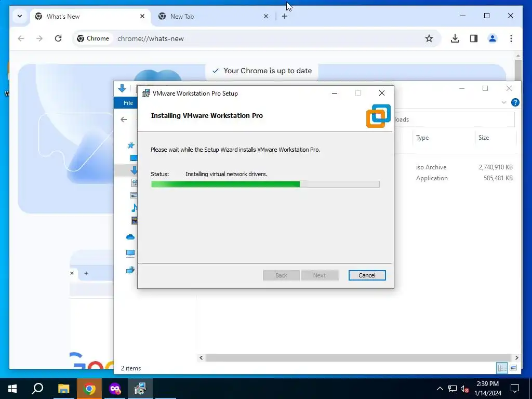532x399 pixels.
Task: Open VMware installer taskbar icon
Action: pyautogui.click(x=140, y=389)
